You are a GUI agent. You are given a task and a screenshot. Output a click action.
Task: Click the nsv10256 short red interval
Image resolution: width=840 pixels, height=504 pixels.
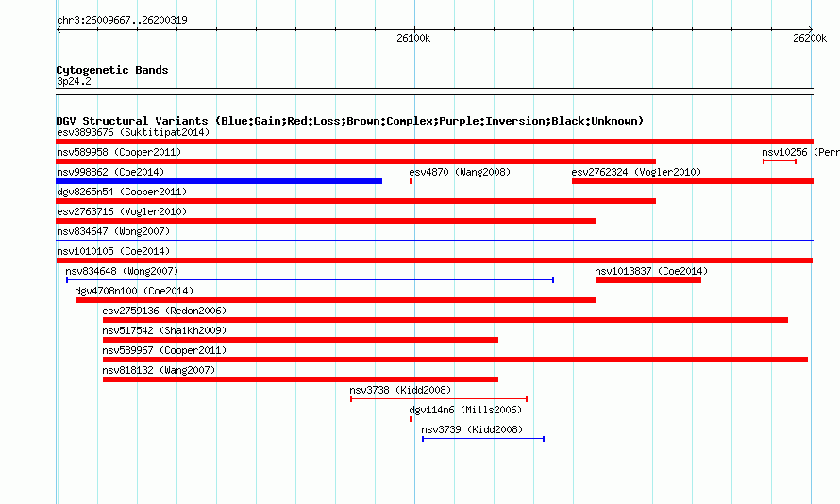780,161
